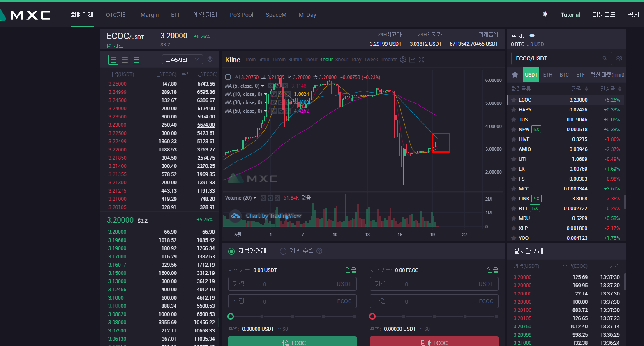Click the sell amount slider handle
This screenshot has width=644, height=346.
372,316
